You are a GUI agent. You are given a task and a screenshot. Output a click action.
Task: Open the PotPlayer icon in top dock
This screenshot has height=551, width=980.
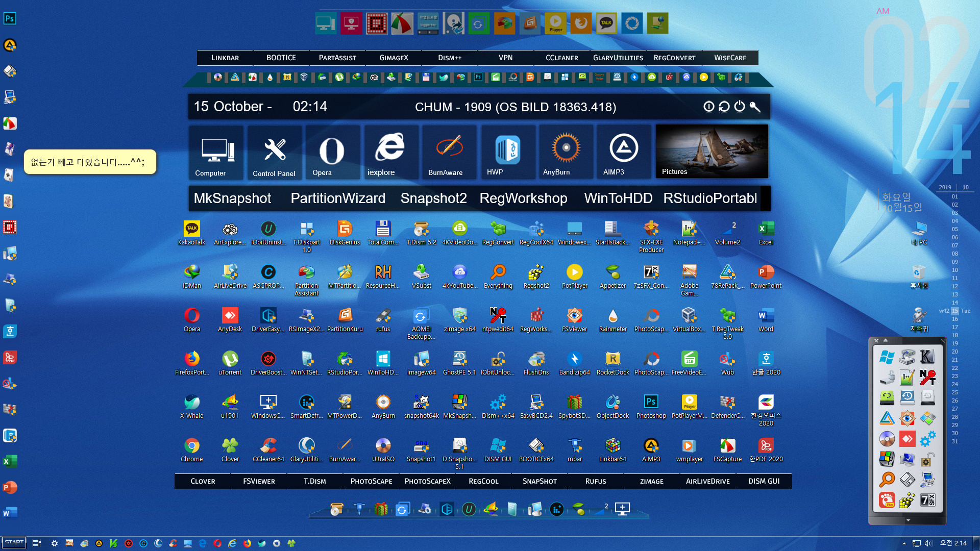point(555,23)
